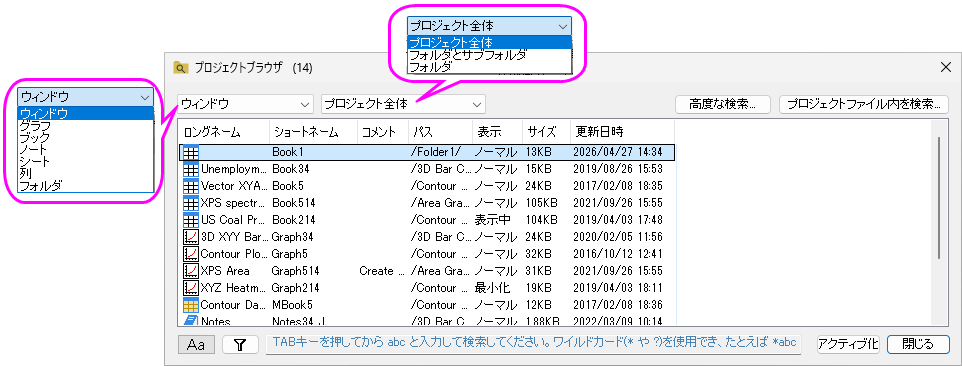Sort by the ロングネーム column header
The height and width of the screenshot is (366, 962).
(x=224, y=131)
